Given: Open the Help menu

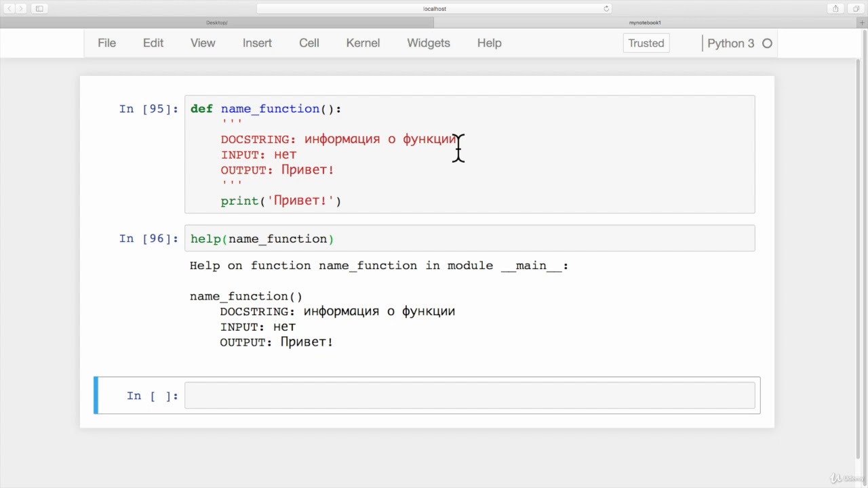Looking at the screenshot, I should pyautogui.click(x=489, y=43).
